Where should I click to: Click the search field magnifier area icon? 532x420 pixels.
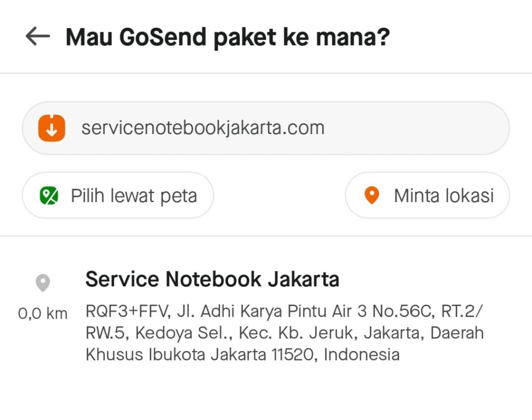[x=52, y=127]
